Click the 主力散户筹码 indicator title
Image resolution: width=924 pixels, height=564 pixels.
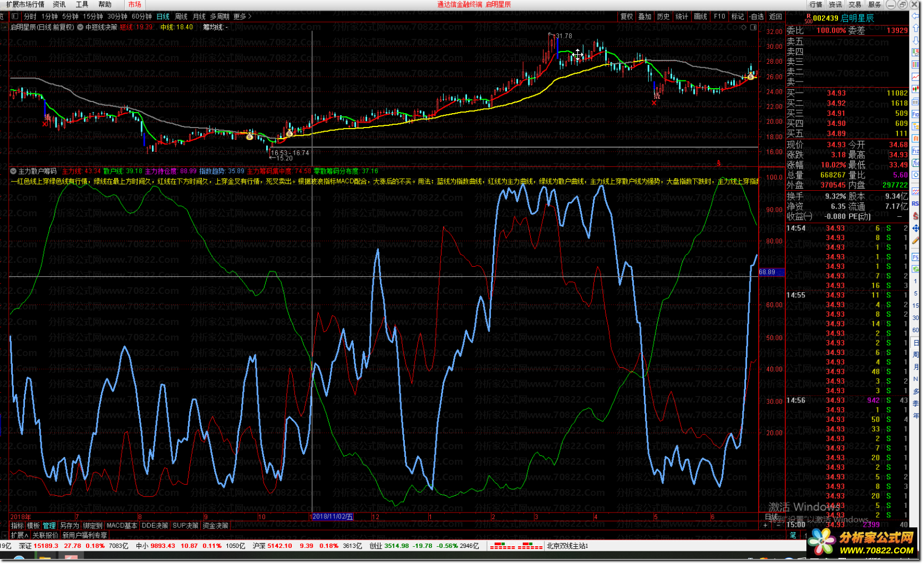(38, 171)
